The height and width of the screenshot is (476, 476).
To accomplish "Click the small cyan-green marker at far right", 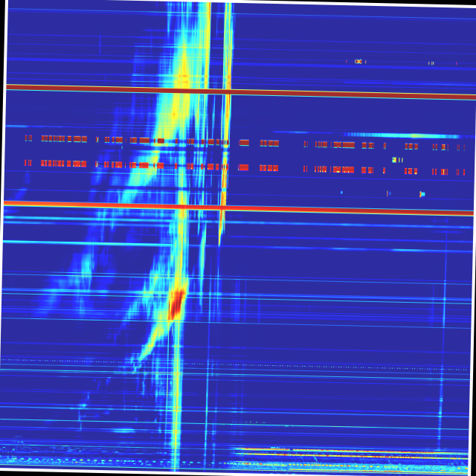I will (422, 194).
